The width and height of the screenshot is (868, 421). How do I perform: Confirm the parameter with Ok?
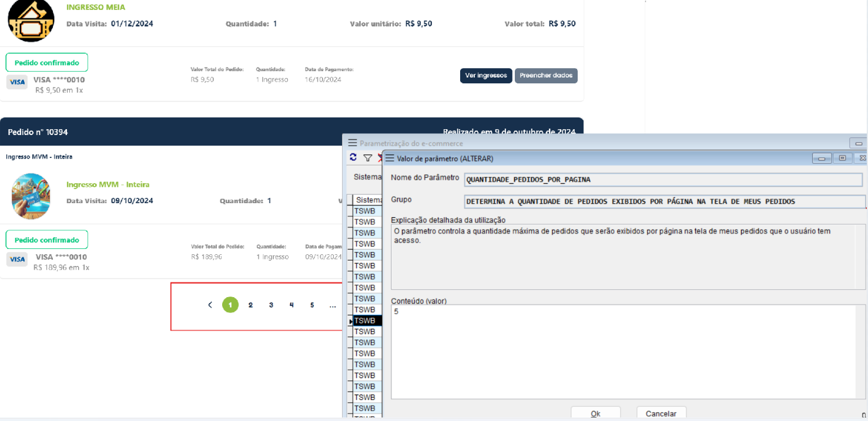click(x=595, y=413)
